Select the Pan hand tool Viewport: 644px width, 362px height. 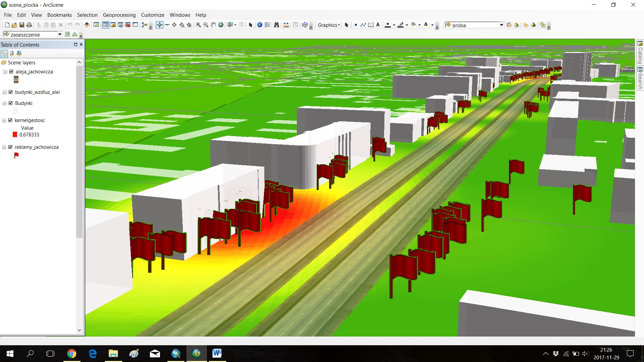[x=213, y=25]
